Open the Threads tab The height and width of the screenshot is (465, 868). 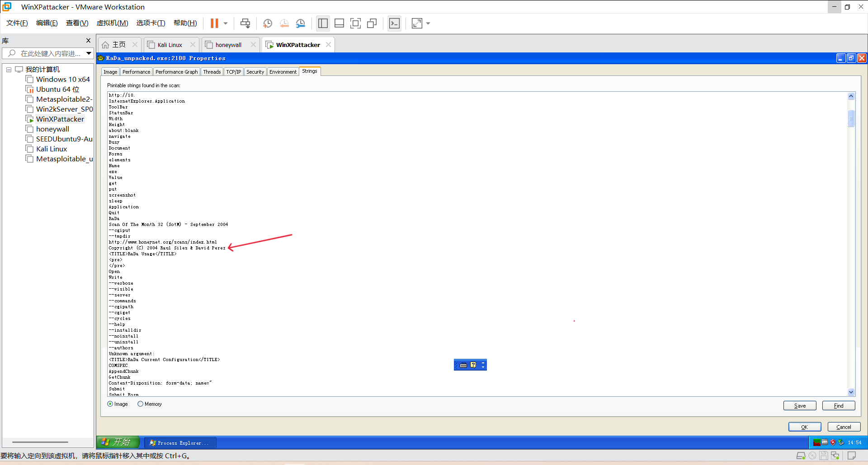[212, 72]
